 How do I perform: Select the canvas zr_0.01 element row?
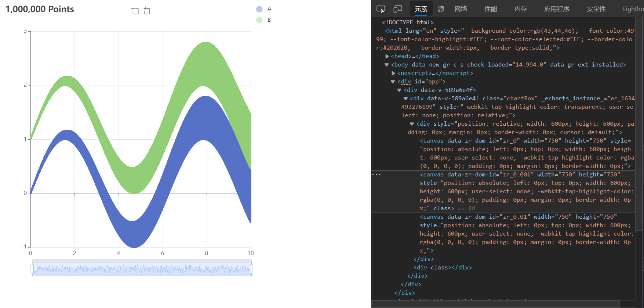pos(503,234)
